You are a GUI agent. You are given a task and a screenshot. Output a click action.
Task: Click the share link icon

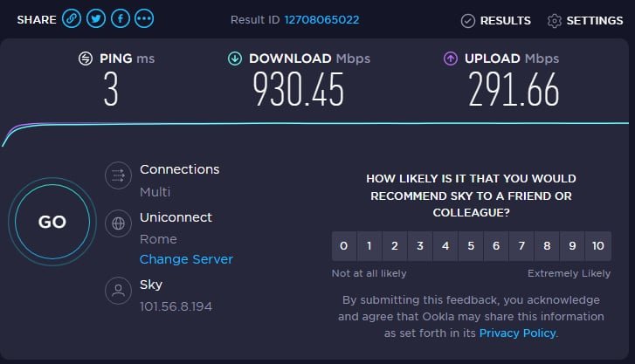(72, 19)
